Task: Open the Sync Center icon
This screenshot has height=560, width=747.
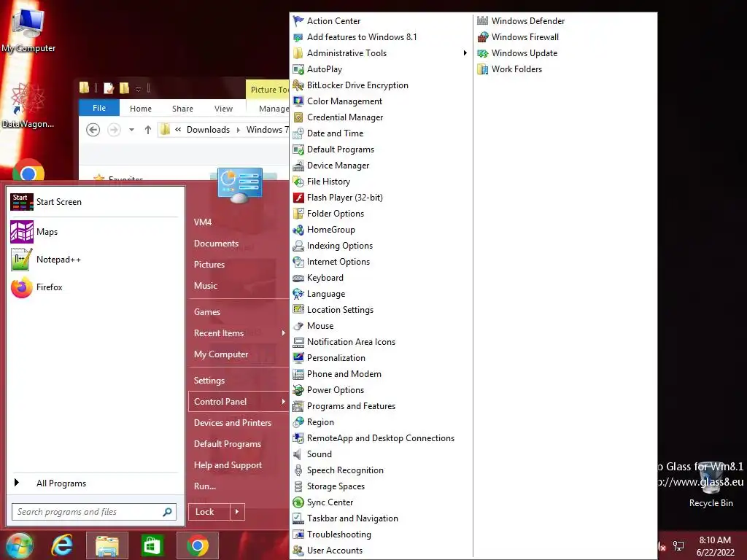Action: 298,502
